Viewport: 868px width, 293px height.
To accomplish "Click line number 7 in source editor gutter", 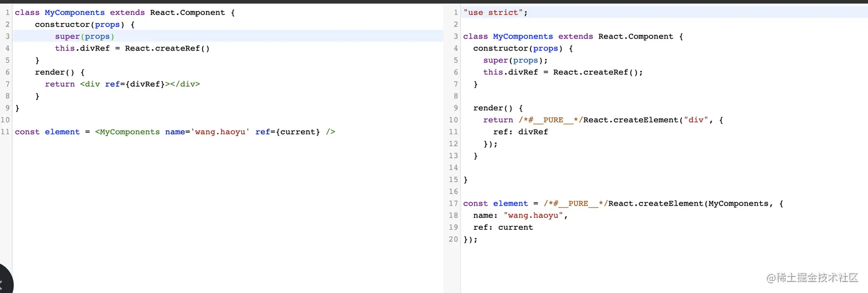I will (x=7, y=84).
